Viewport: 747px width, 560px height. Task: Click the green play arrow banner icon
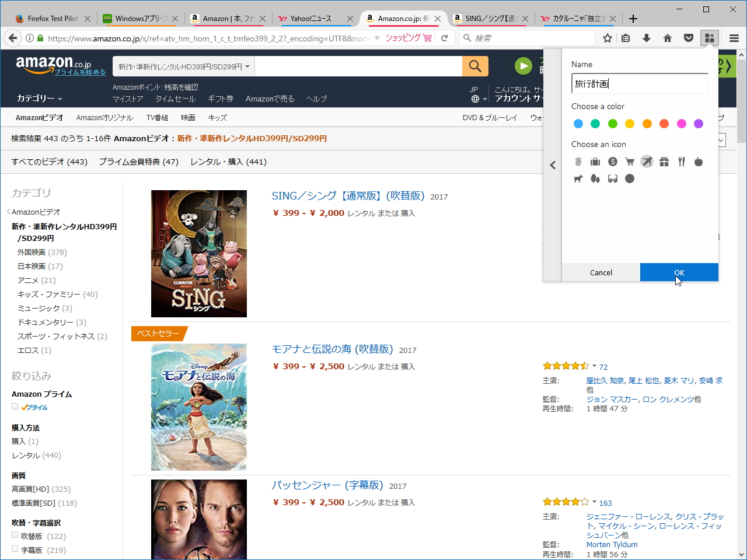click(523, 66)
